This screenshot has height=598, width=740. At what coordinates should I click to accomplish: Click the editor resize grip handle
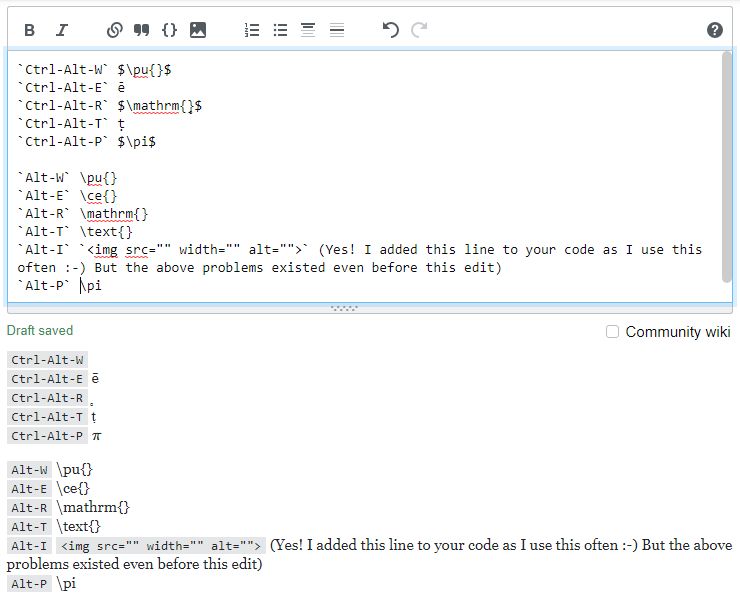coord(345,308)
